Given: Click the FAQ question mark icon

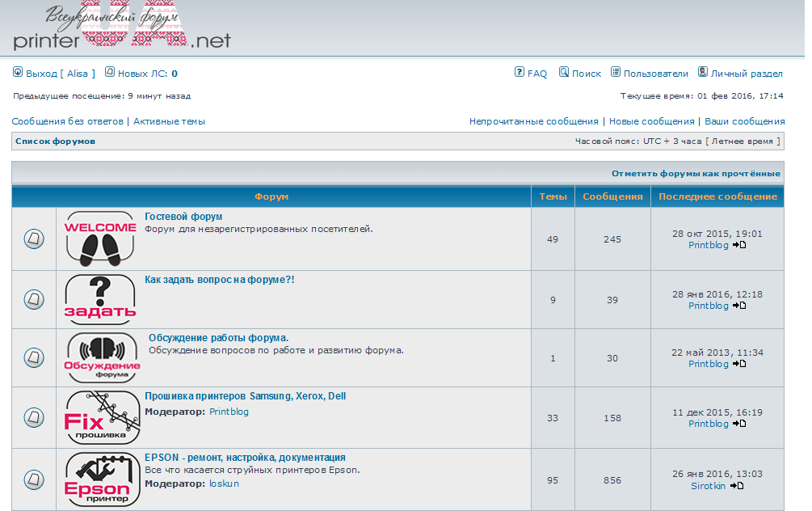Looking at the screenshot, I should pyautogui.click(x=520, y=72).
